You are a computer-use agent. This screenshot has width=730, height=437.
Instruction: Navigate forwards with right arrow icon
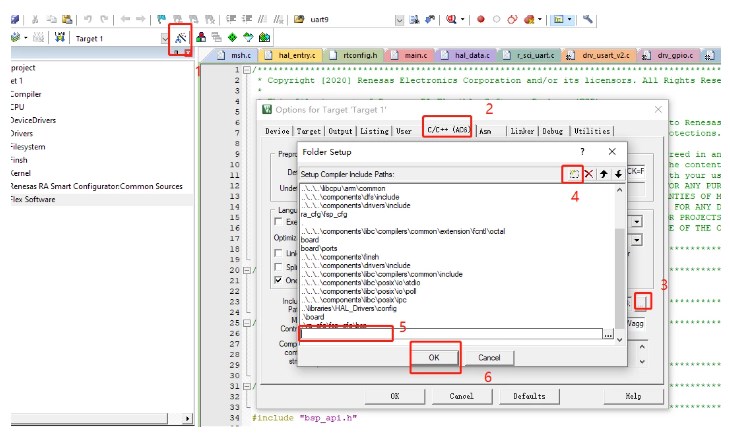pyautogui.click(x=141, y=19)
